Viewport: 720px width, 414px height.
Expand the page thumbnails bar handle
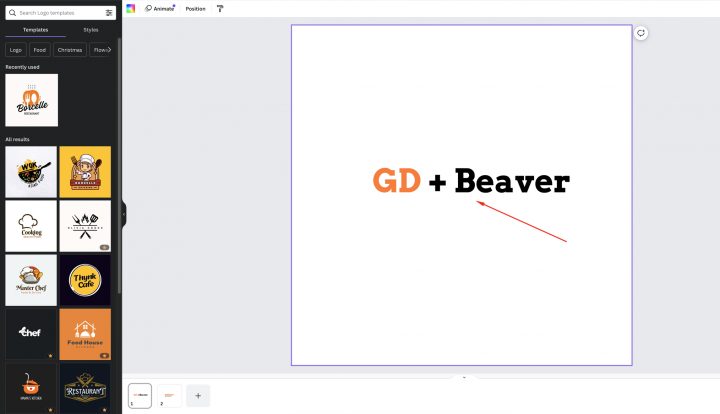click(x=463, y=378)
